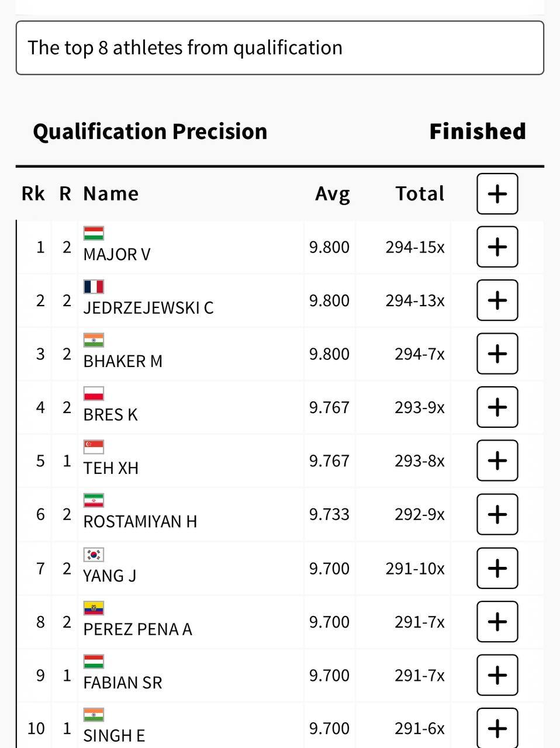Select the Qualification Precision heading

coord(150,131)
